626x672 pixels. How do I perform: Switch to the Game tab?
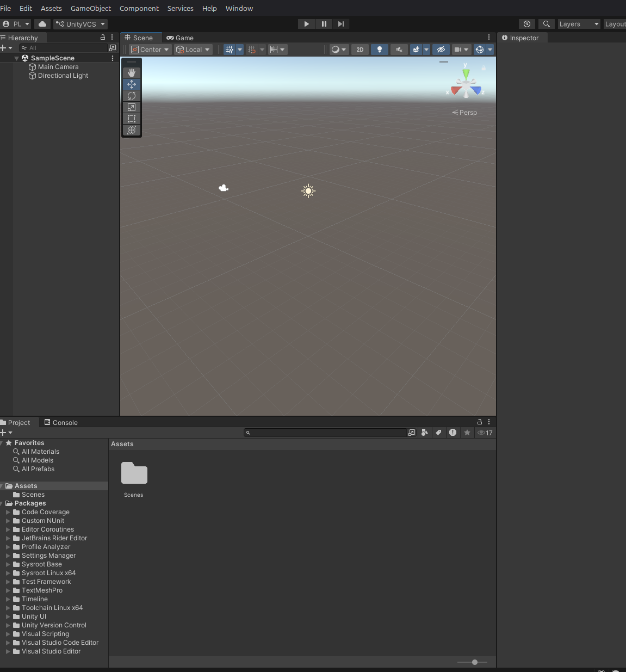180,38
